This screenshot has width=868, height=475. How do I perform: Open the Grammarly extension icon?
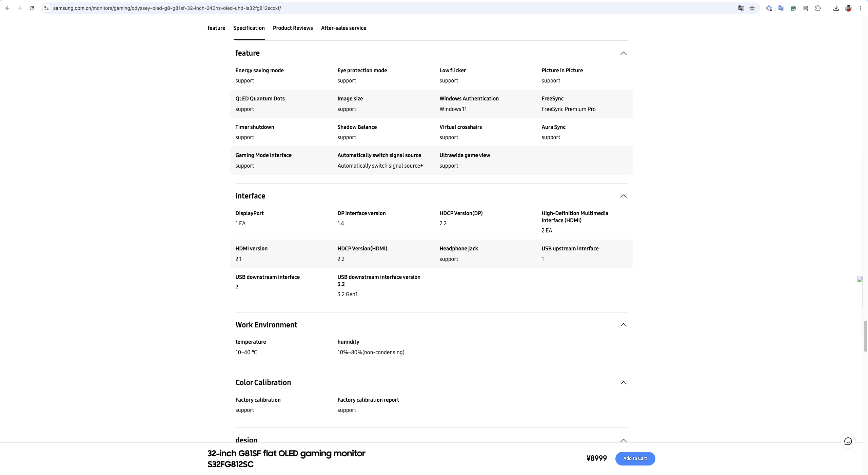[793, 8]
